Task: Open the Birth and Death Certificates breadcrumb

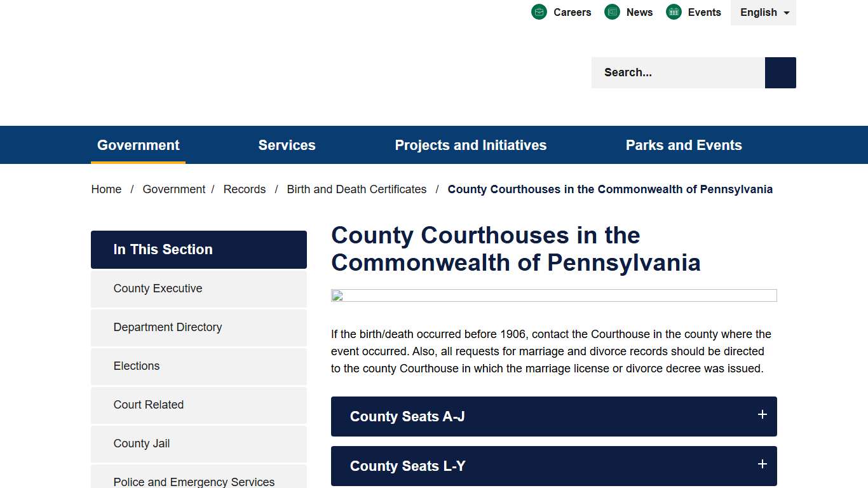Action: click(x=356, y=189)
